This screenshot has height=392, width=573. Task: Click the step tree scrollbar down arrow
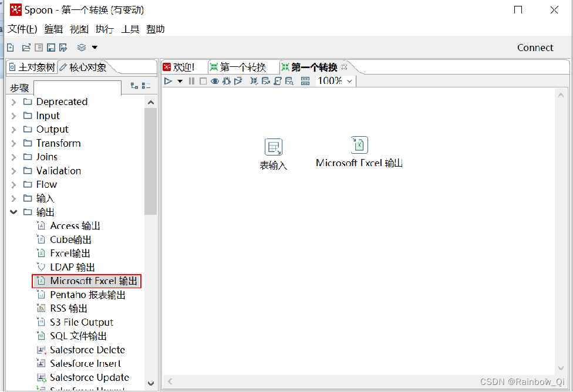point(151,384)
